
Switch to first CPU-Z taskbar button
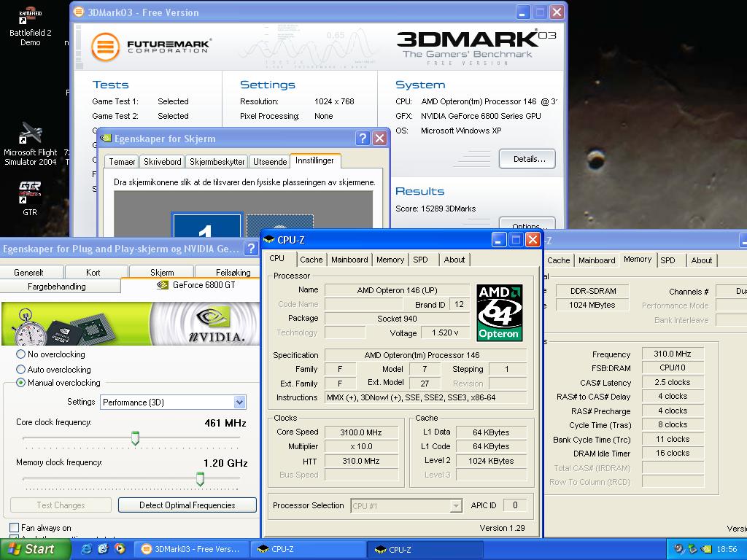[309, 549]
